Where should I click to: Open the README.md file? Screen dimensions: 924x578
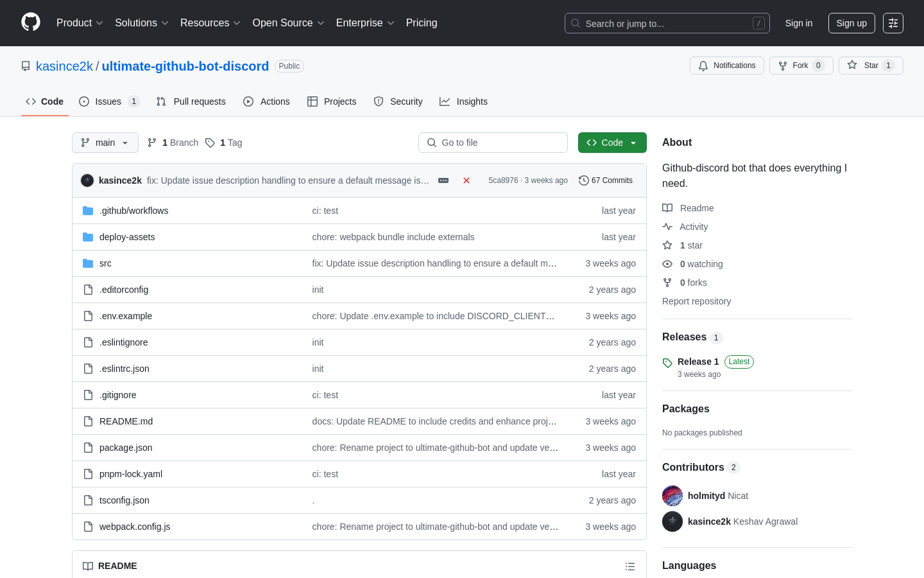126,421
